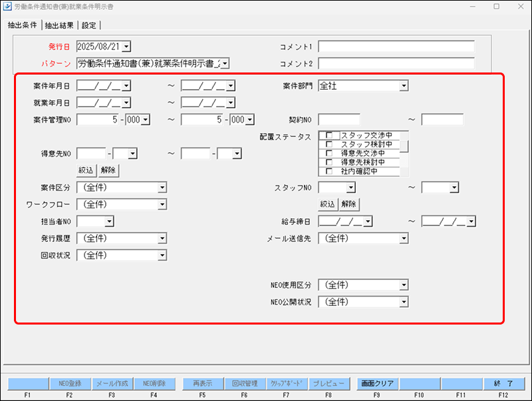
Task: Open 案件管理NO end branch 000 dropdown
Action: point(250,120)
